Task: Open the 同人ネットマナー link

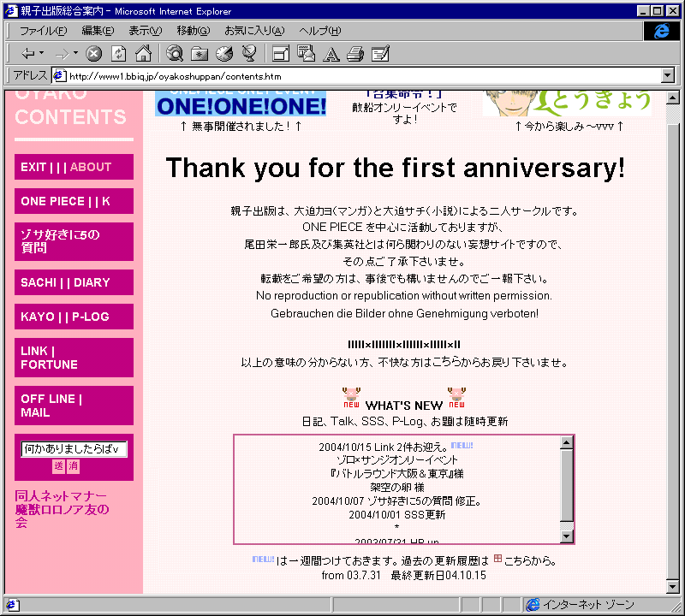Action: pos(61,496)
